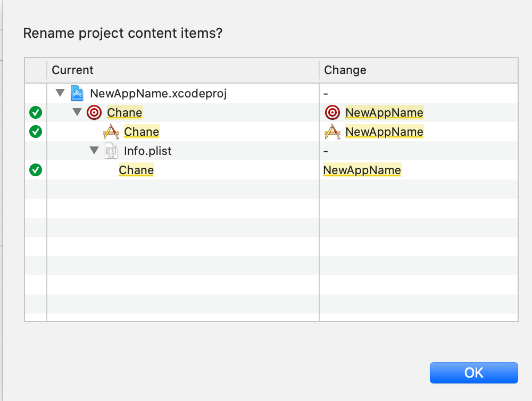Click NewAppName text in the last change row
The image size is (532, 401).
point(362,170)
